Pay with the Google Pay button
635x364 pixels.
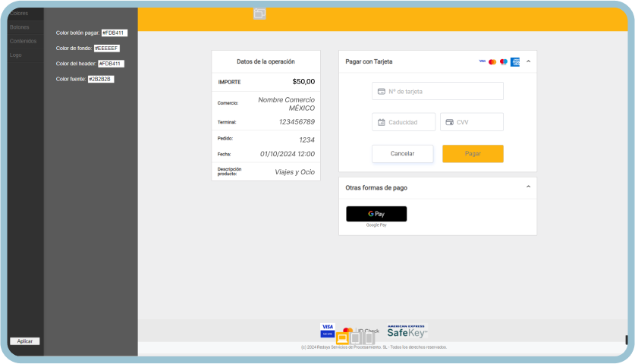(x=376, y=214)
